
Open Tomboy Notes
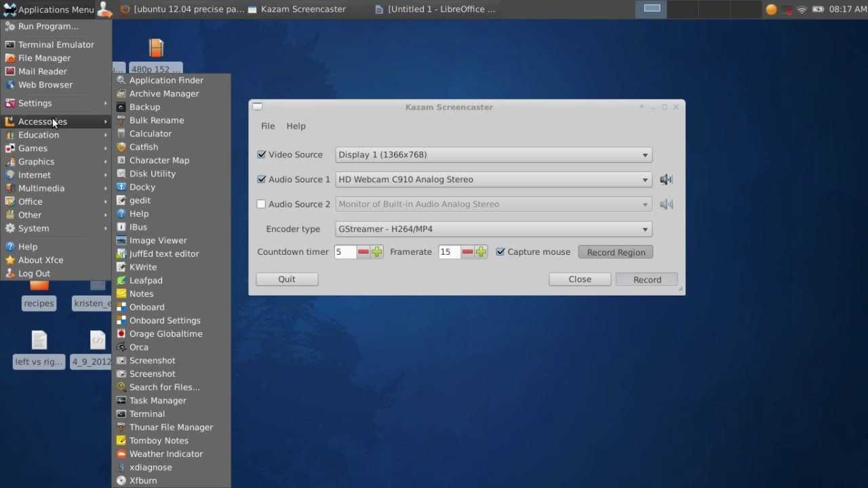tap(171, 441)
